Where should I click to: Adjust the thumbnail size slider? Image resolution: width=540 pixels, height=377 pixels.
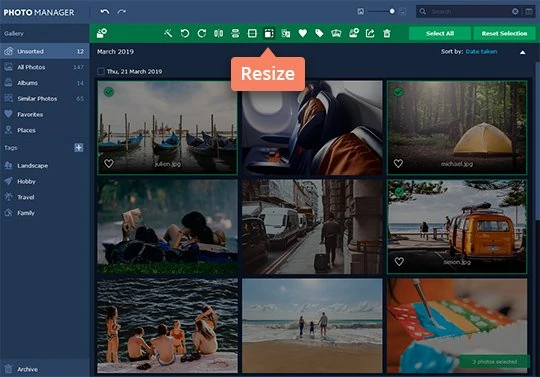[382, 11]
